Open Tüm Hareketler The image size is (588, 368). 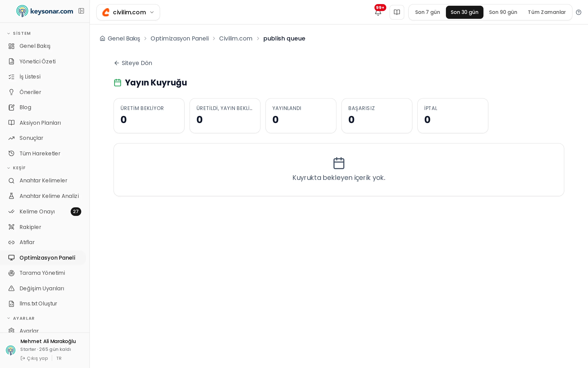pyautogui.click(x=43, y=153)
